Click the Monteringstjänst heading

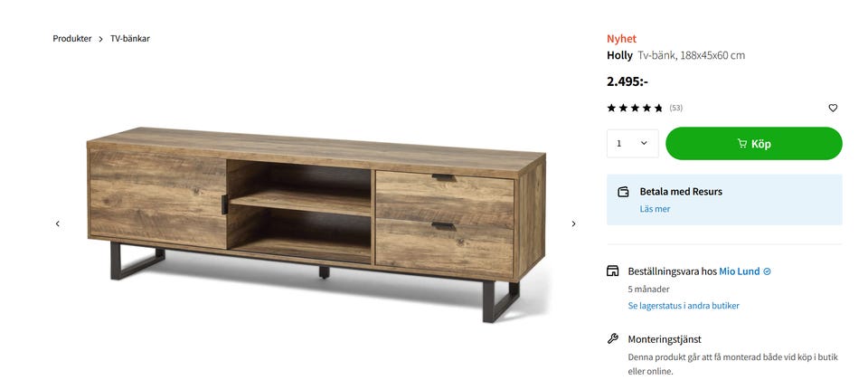(665, 339)
